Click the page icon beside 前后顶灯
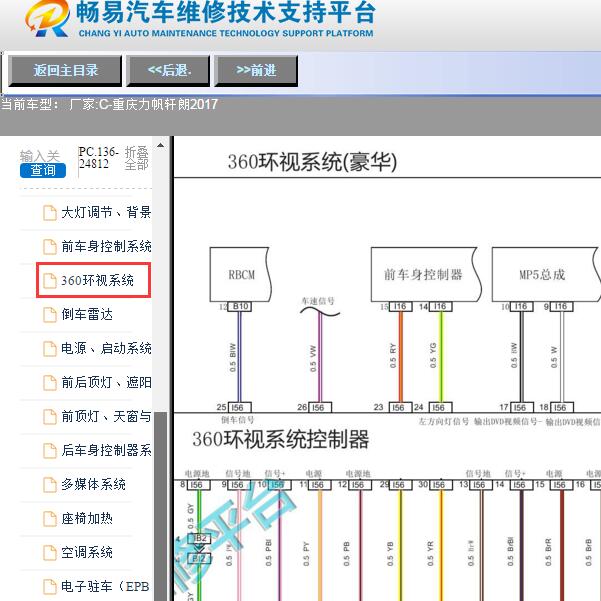 (x=49, y=383)
